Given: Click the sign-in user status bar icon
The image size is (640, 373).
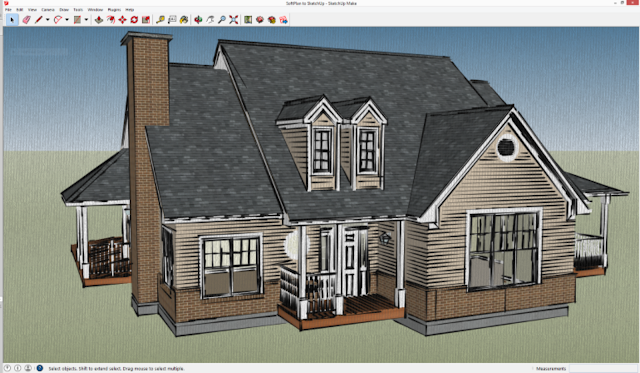Looking at the screenshot, I should (x=28, y=368).
